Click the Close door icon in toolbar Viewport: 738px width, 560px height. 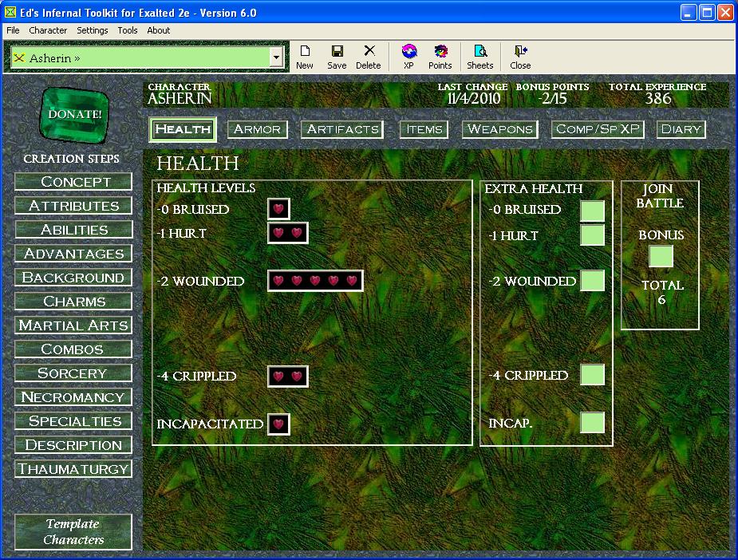coord(520,57)
